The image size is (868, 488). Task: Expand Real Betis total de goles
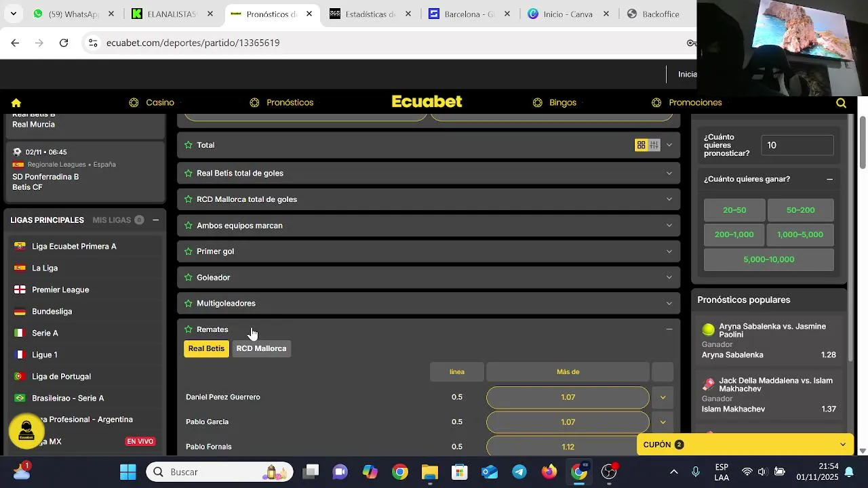(669, 173)
